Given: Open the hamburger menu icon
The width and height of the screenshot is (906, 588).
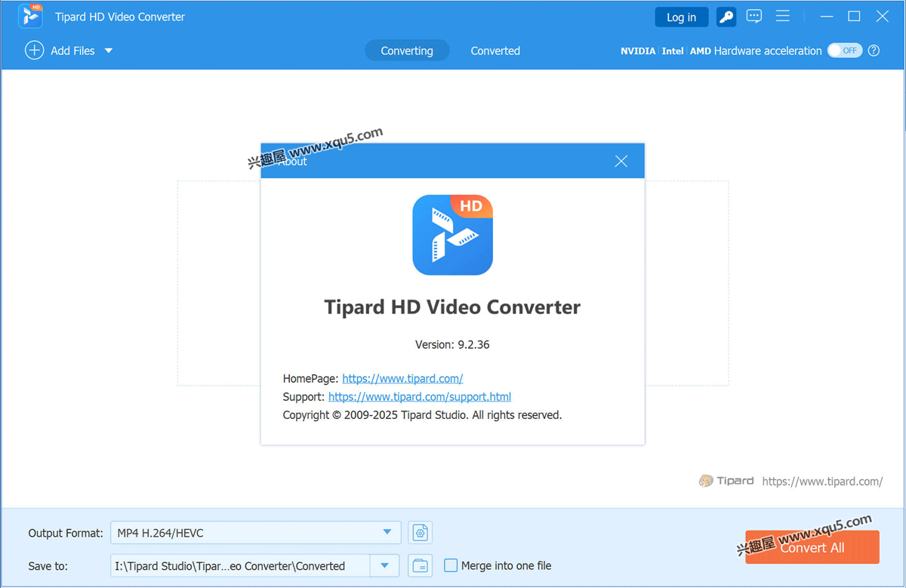Looking at the screenshot, I should [x=783, y=17].
